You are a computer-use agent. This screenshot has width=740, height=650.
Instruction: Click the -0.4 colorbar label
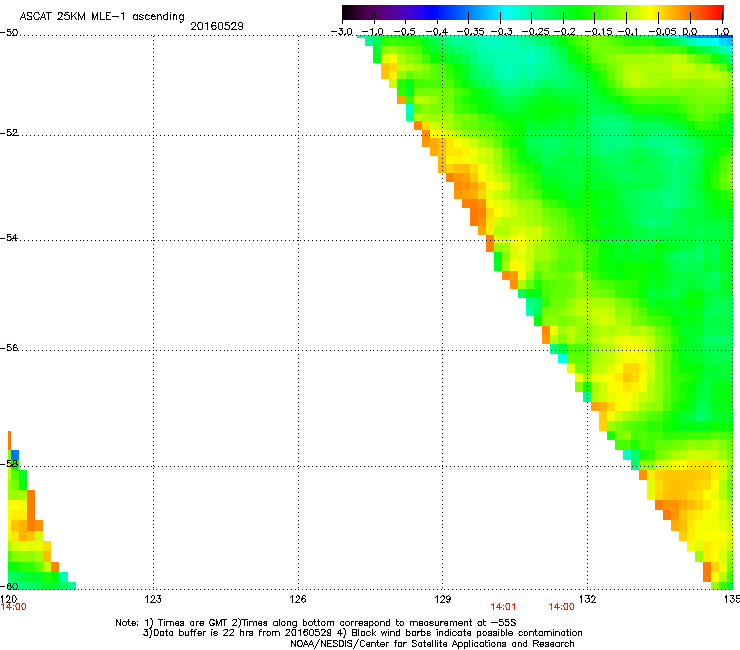tap(437, 32)
